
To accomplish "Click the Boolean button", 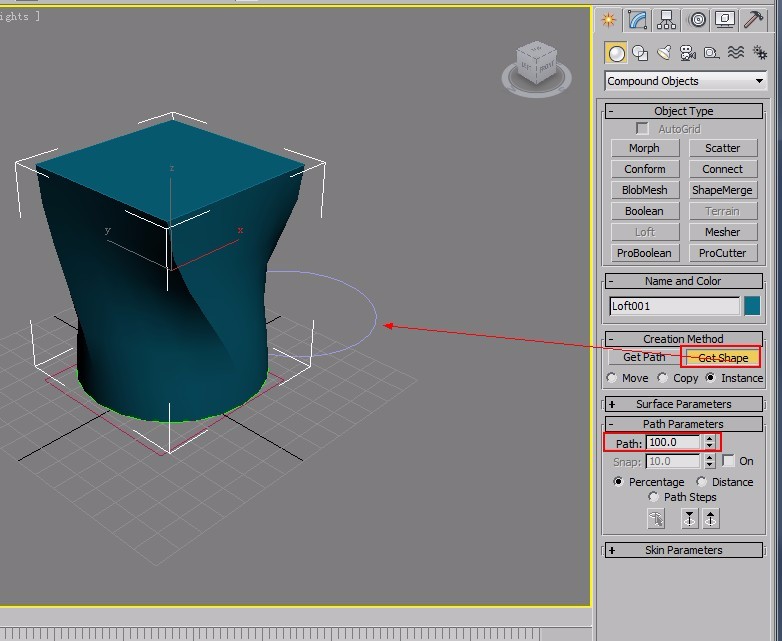I will 645,211.
